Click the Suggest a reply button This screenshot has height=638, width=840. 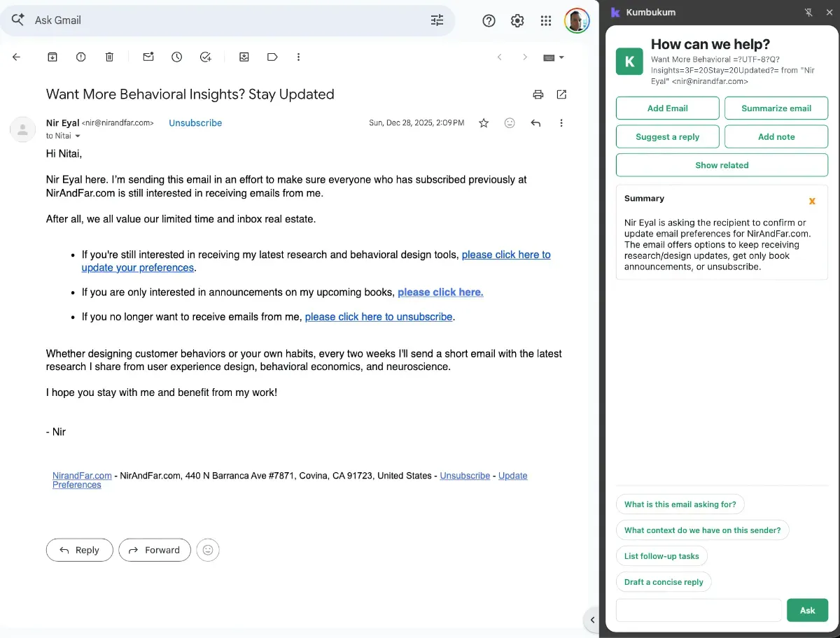coord(668,137)
